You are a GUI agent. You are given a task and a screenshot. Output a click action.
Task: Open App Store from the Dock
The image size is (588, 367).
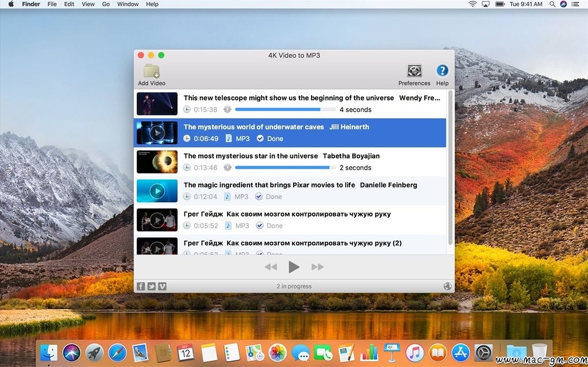click(x=460, y=353)
